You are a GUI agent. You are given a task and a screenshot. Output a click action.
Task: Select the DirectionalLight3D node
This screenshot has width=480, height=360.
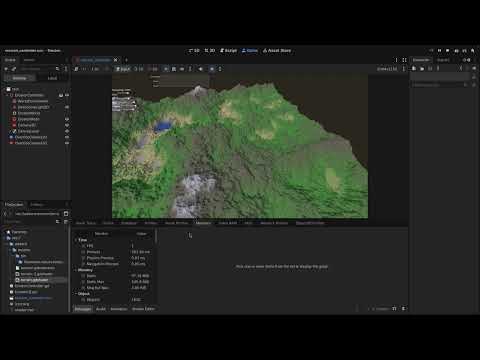click(33, 107)
